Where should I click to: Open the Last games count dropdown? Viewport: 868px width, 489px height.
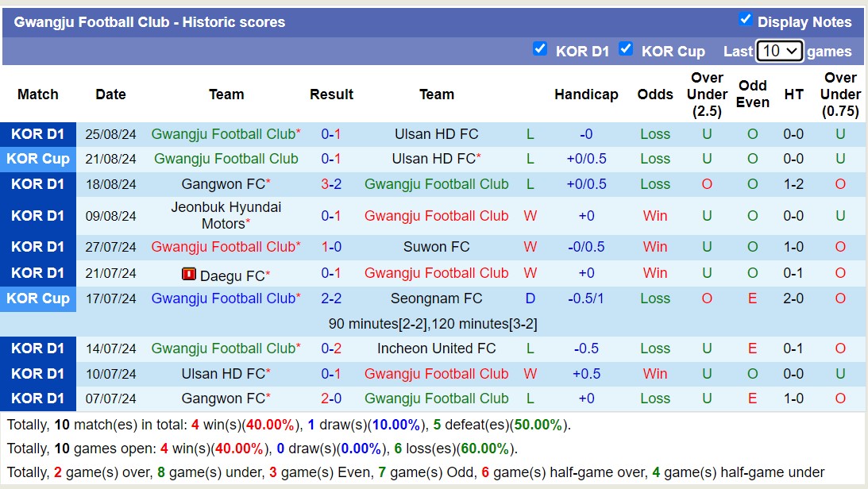tap(779, 51)
